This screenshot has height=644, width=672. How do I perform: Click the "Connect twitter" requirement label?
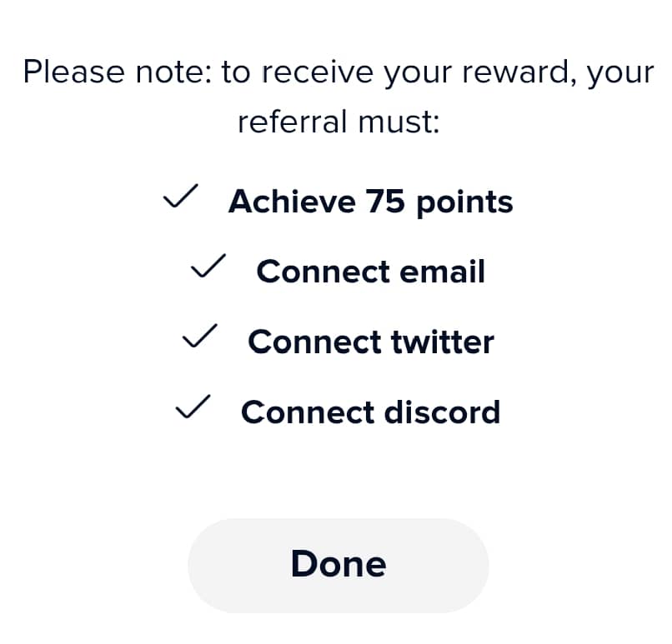point(370,342)
